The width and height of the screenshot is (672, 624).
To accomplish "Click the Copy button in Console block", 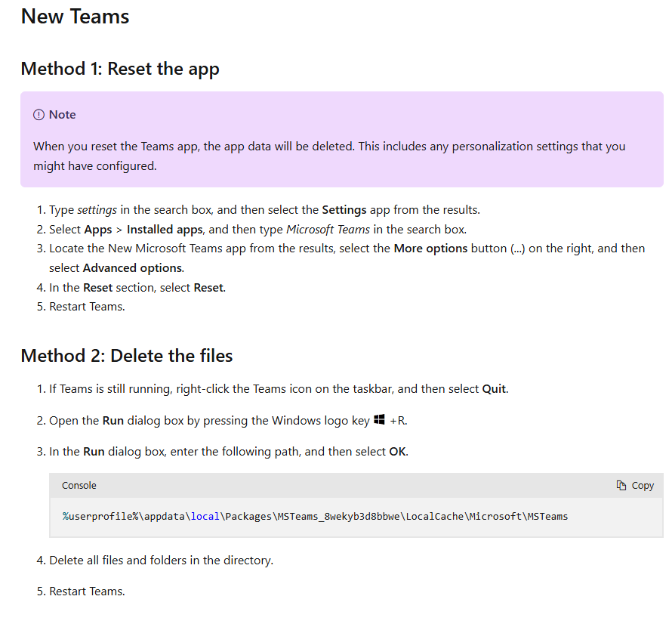I will click(x=635, y=485).
